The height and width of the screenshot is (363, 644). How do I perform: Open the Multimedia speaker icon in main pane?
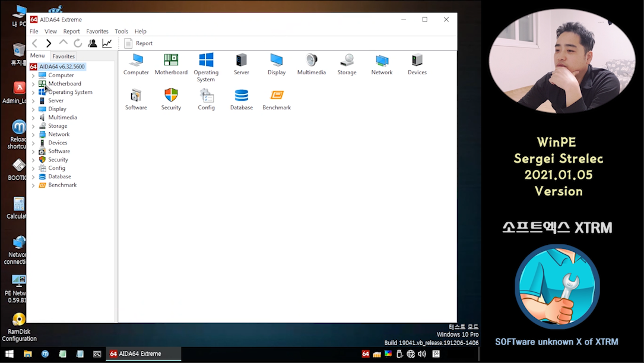point(312,61)
